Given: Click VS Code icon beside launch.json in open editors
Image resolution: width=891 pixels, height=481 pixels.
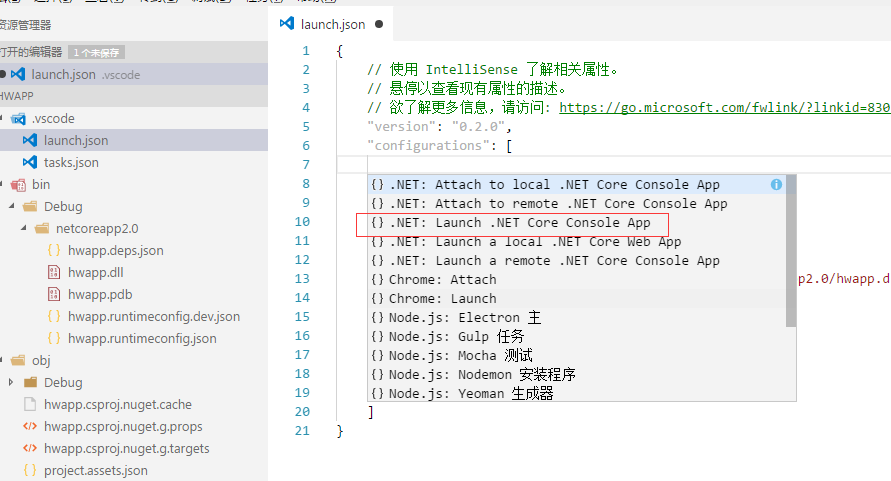Looking at the screenshot, I should (18, 74).
